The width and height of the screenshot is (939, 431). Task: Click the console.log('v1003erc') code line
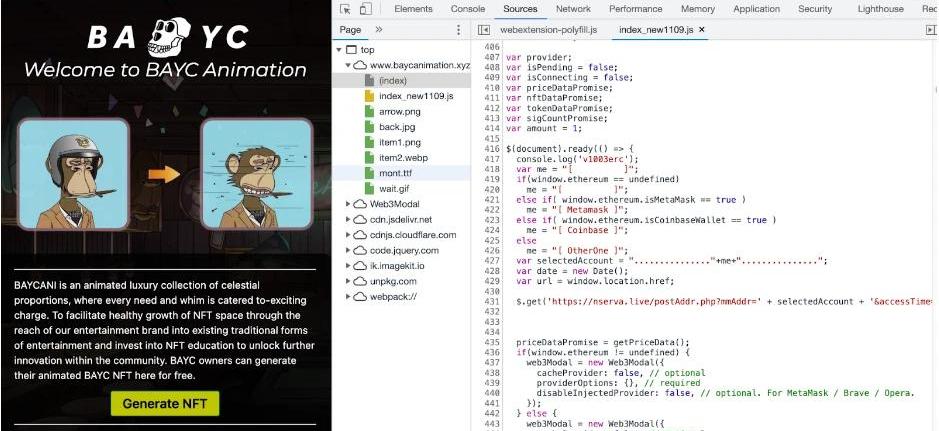[577, 159]
